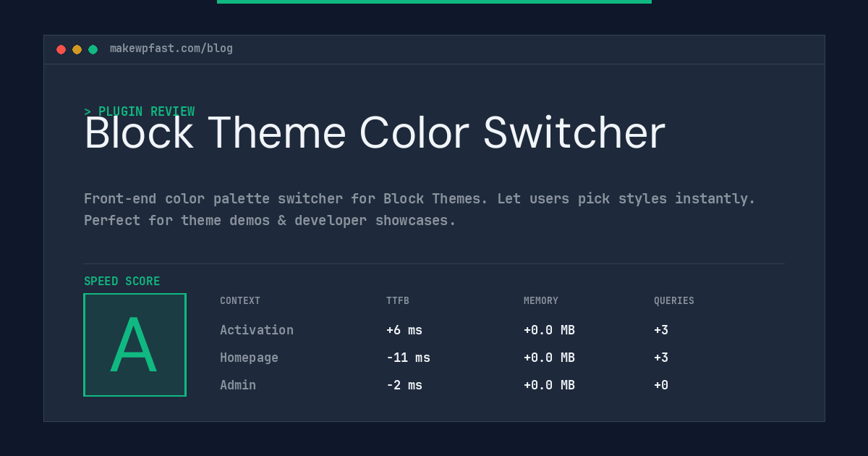Click the '-2 ms' TTFB value
868x456 pixels.
(404, 385)
